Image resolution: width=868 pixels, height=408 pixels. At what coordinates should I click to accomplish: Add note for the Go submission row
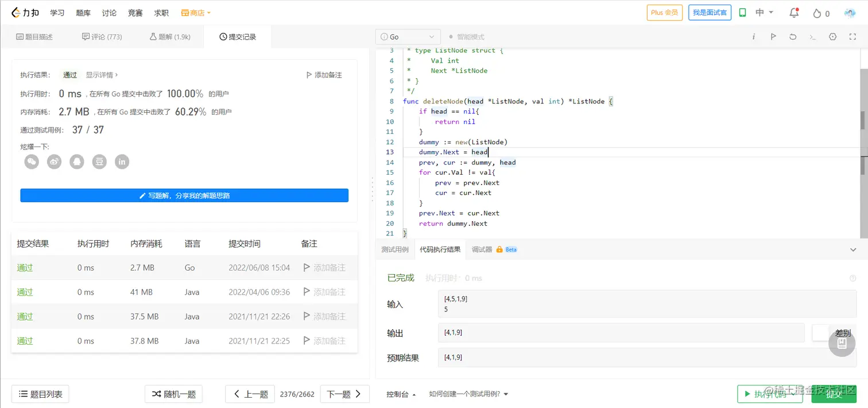click(x=324, y=268)
